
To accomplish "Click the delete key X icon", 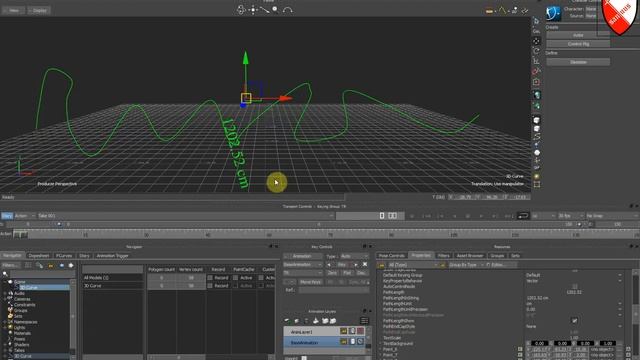I will [365, 264].
